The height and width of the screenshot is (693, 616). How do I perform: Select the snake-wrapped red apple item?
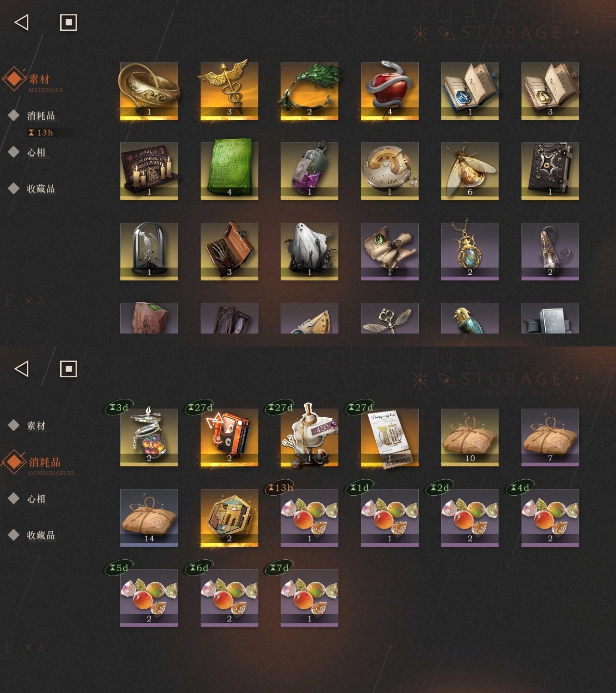(390, 90)
